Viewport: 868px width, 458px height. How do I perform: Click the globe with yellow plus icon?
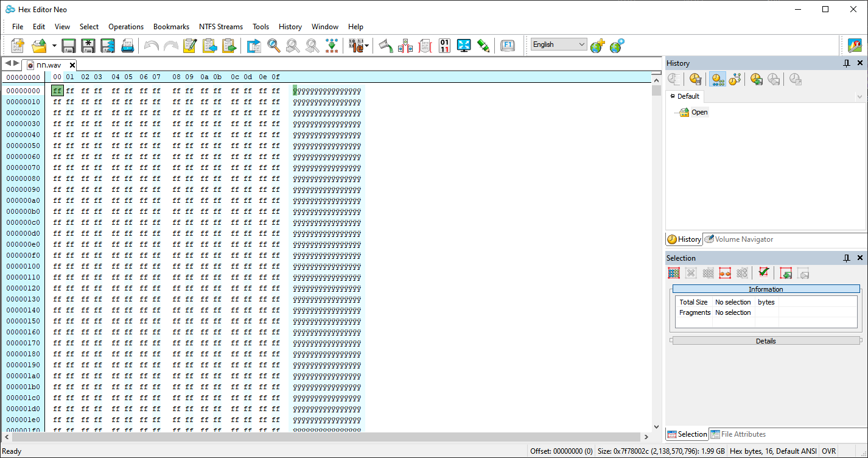click(597, 46)
